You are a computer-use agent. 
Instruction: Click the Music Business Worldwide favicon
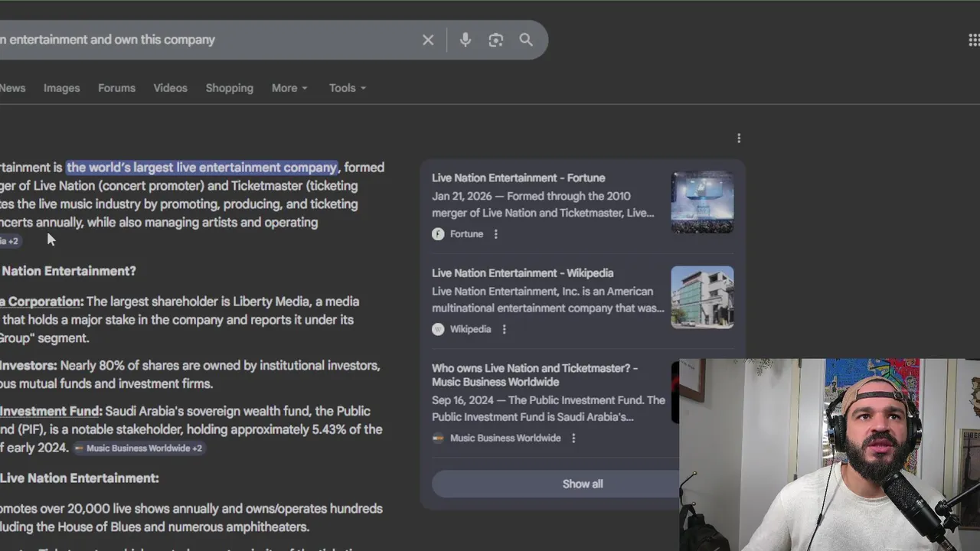click(x=438, y=438)
